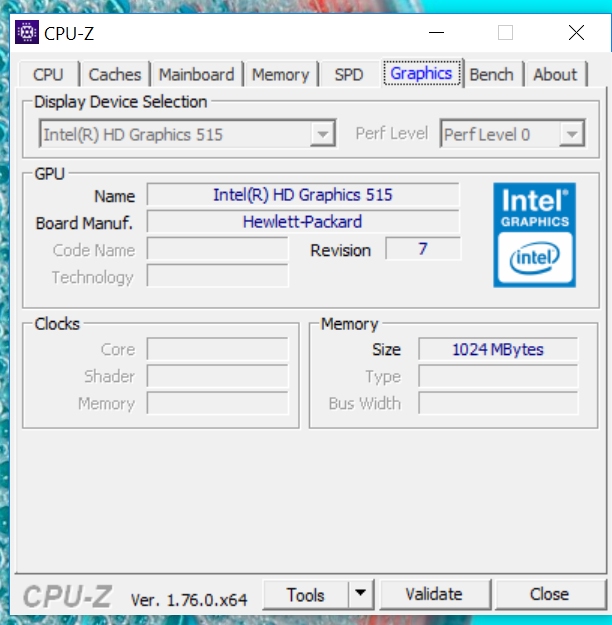Click the Memory Size 1024 MBytes field
612x625 pixels.
[498, 349]
